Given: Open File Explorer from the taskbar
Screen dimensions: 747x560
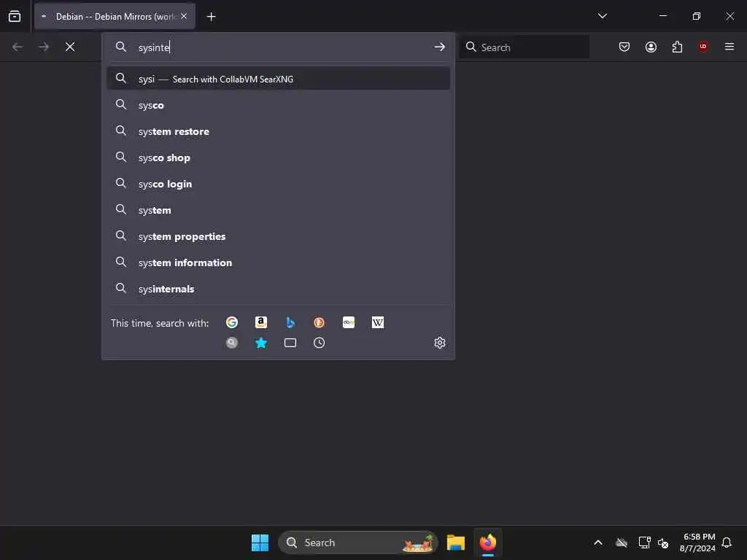Looking at the screenshot, I should [455, 542].
